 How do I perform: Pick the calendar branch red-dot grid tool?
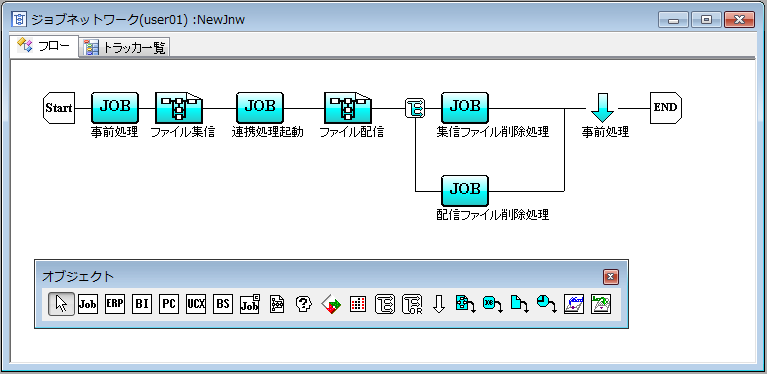click(x=358, y=304)
